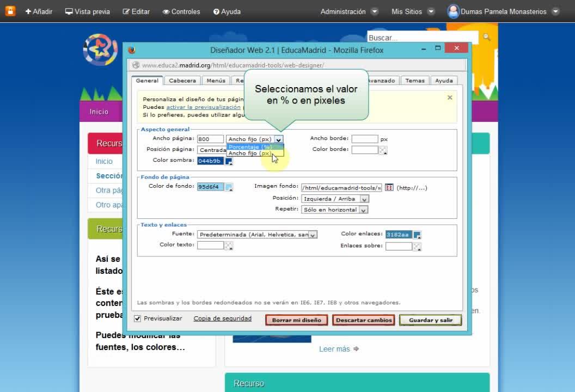Screen dimensions: 575x392
Task: Click 'activar la previsualización' link
Action: [x=203, y=107]
